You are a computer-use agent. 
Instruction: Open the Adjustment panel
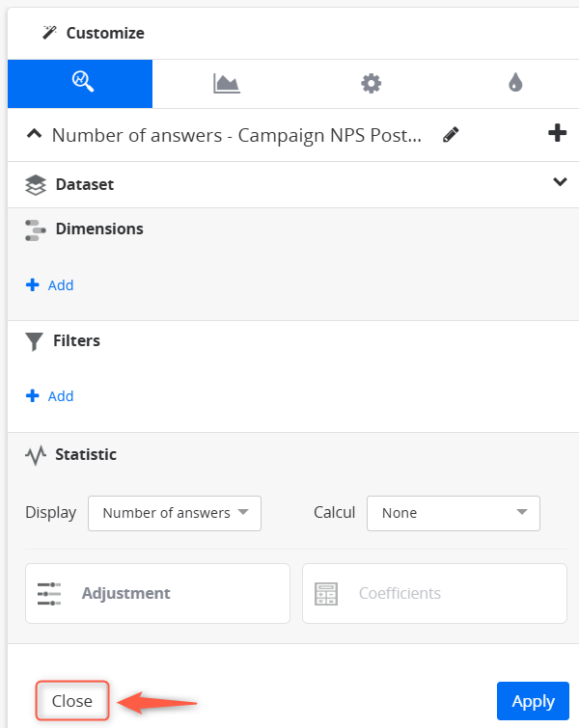click(x=157, y=593)
